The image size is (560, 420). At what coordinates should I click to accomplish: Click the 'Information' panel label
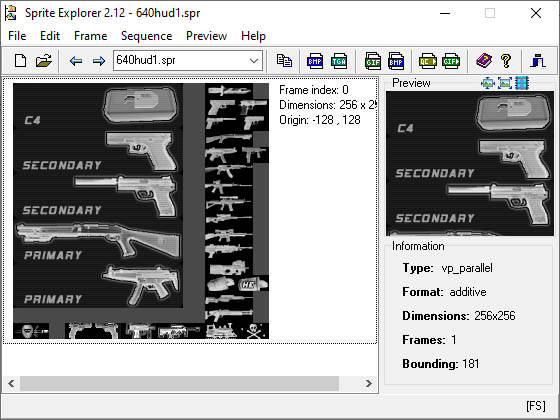[418, 246]
